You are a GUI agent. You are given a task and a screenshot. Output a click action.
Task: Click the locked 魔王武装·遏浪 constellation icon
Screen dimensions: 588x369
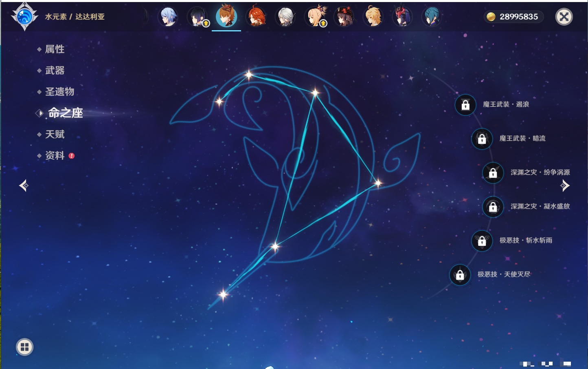coord(465,105)
